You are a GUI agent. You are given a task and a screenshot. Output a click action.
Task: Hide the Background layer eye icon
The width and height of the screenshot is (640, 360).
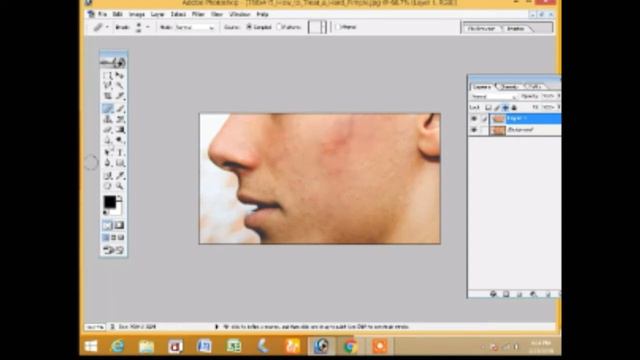click(x=474, y=130)
